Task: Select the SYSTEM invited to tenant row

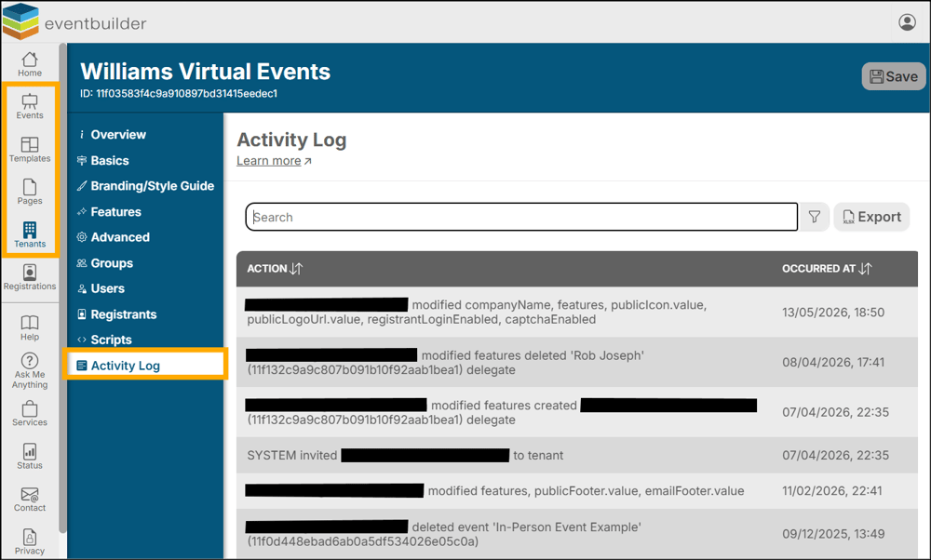Action: tap(577, 455)
